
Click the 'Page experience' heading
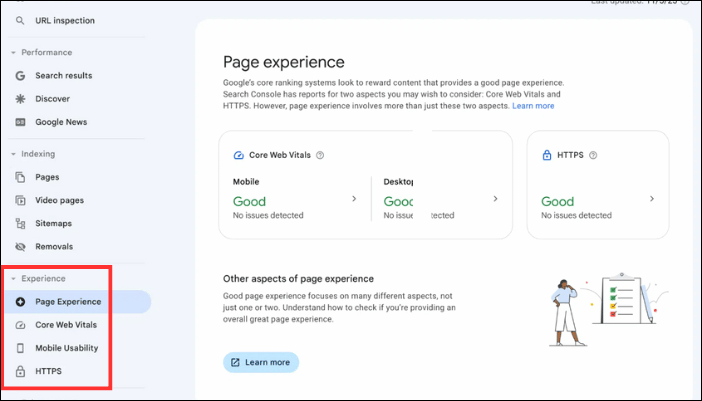pos(284,62)
